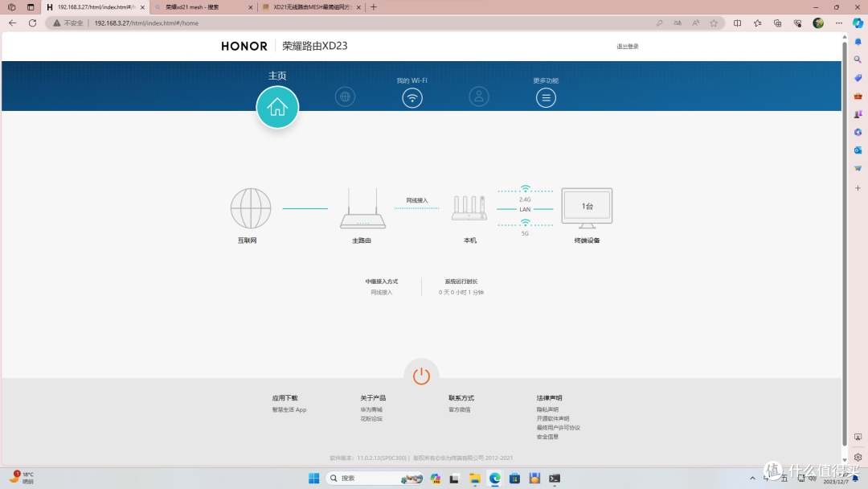Viewport: 868px width, 489px height.
Task: Open the 终端设备 monitor showing 1台
Action: click(587, 208)
